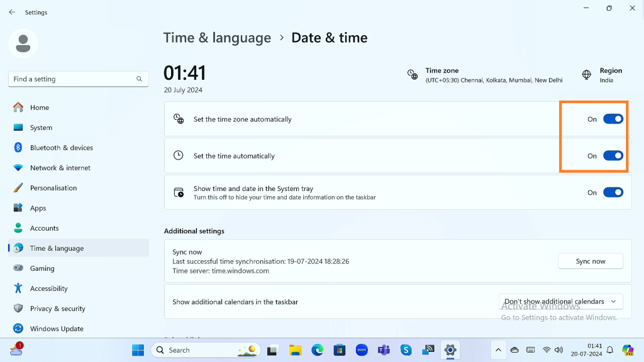Viewport: 644px width, 362px height.
Task: Click the search magnifier icon in Find a setting
Action: tap(139, 79)
